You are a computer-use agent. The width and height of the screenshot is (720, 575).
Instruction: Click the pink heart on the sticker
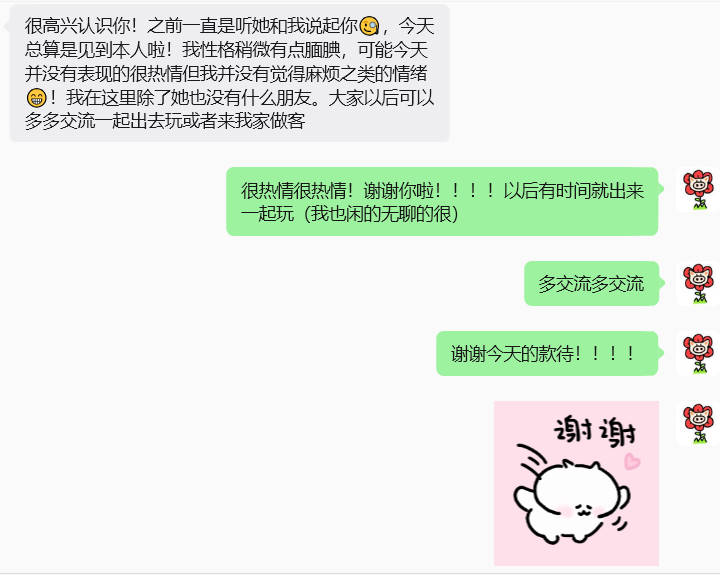[x=632, y=461]
